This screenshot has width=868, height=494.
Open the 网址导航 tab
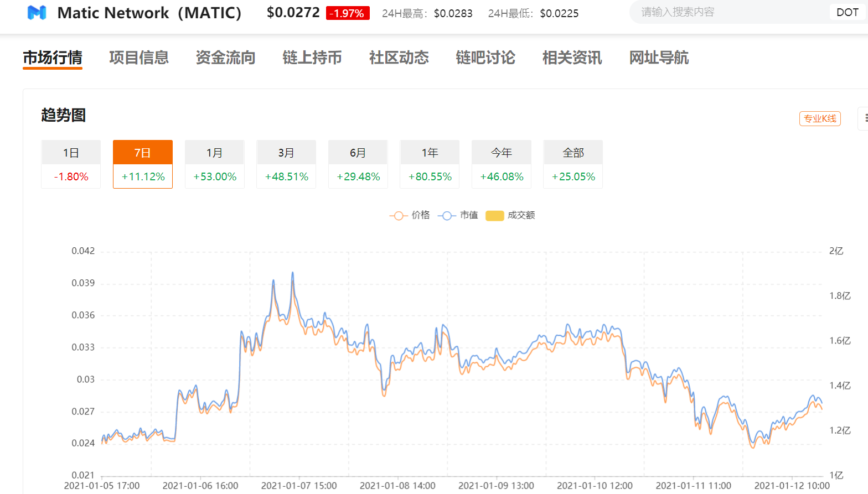coord(659,58)
